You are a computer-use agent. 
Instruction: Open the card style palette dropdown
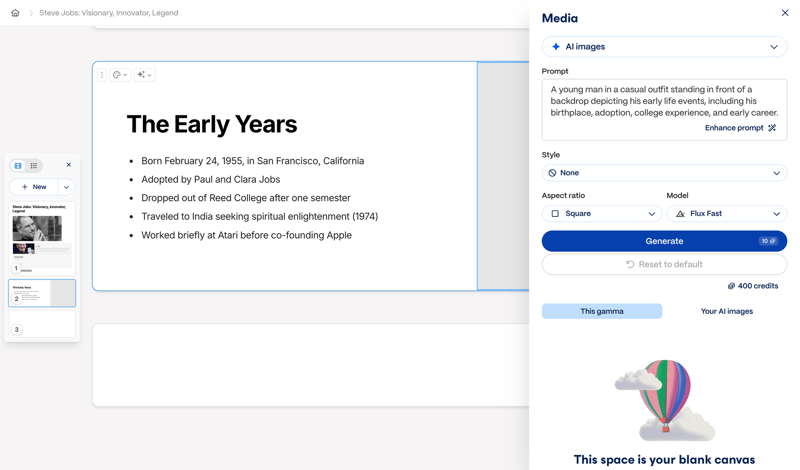120,75
